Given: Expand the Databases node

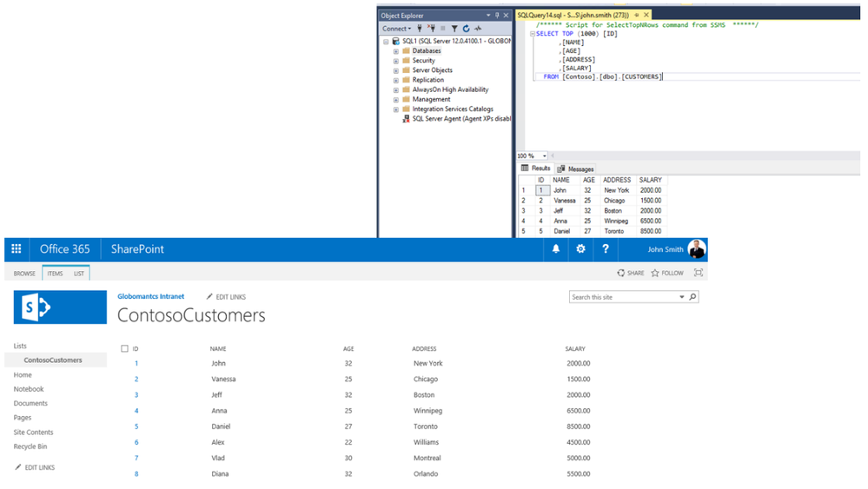Looking at the screenshot, I should (x=396, y=51).
